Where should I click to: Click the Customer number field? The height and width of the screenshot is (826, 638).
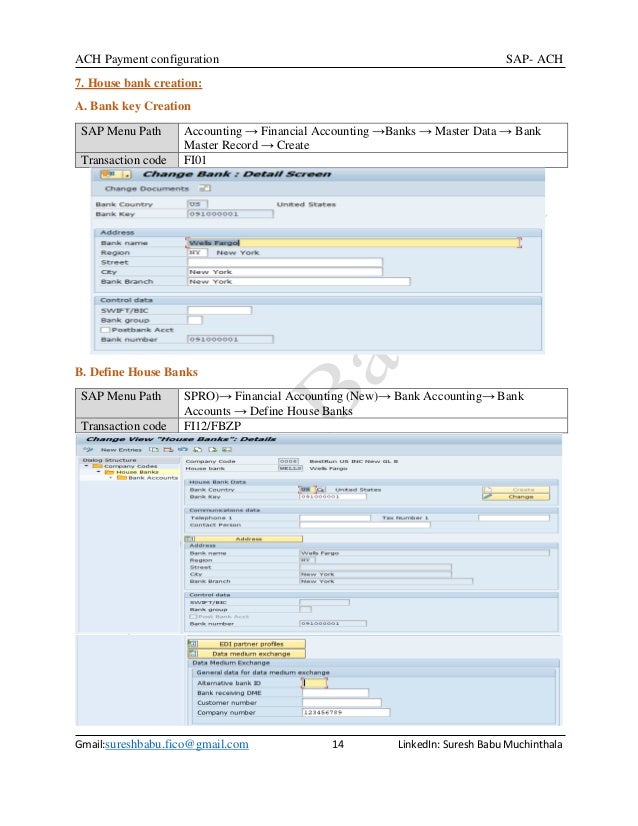341,703
